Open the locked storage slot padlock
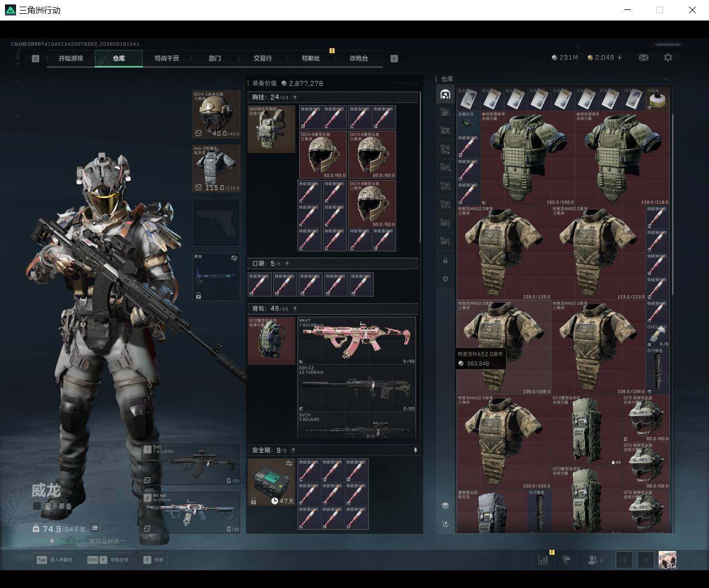 445,260
